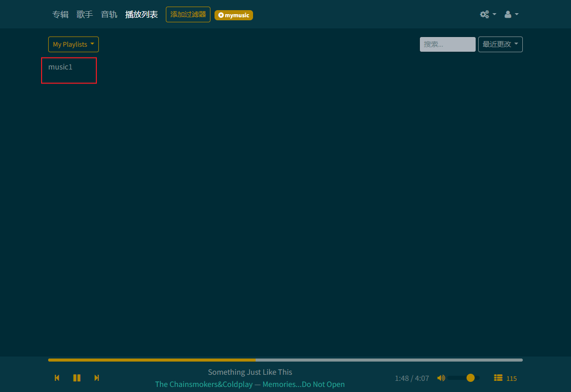
Task: Skip to the previous track
Action: pos(57,378)
